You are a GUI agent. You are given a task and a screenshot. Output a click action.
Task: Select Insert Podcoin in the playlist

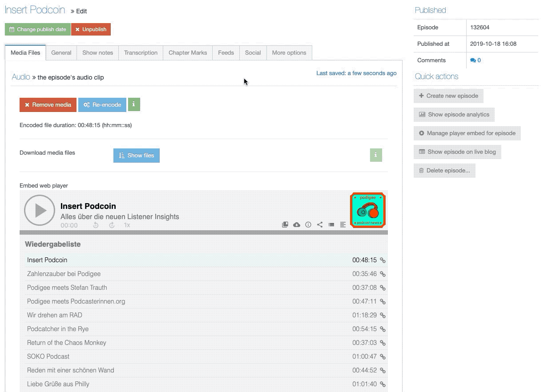(x=204, y=260)
